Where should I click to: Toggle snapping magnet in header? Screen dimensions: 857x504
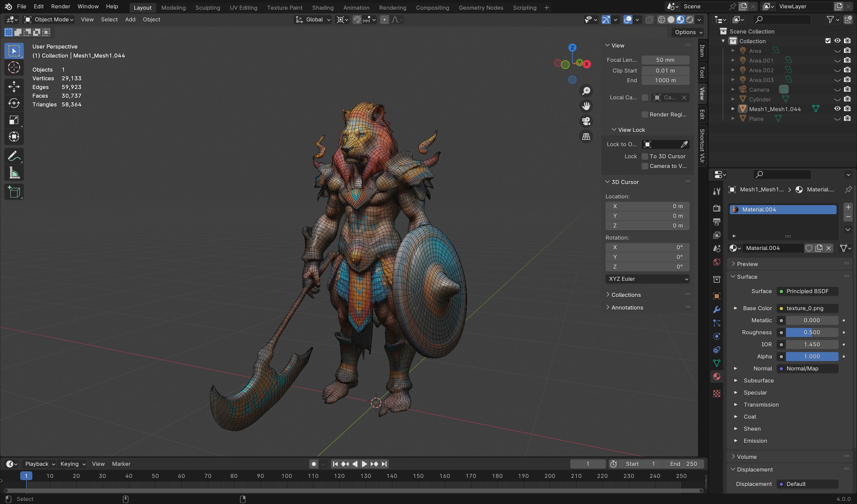tap(357, 20)
